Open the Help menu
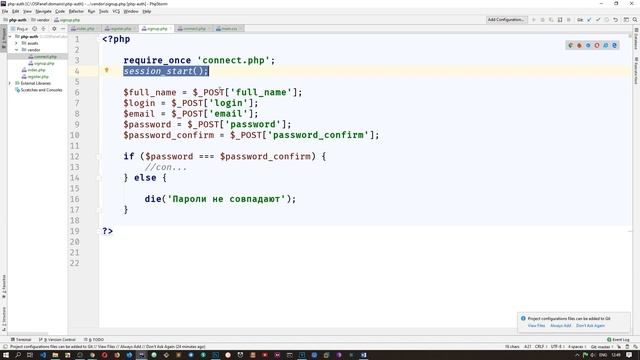The width and height of the screenshot is (640, 360). point(147,11)
